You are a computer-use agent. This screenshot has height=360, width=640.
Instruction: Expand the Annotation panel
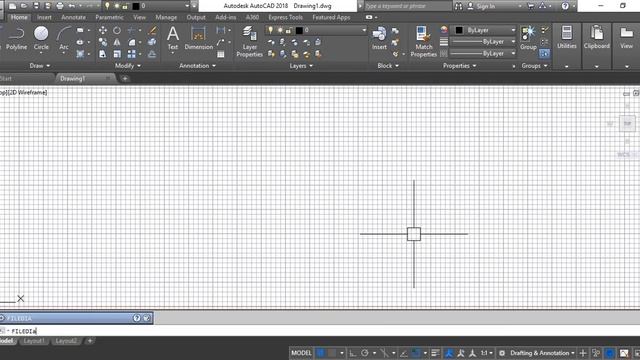[198, 66]
